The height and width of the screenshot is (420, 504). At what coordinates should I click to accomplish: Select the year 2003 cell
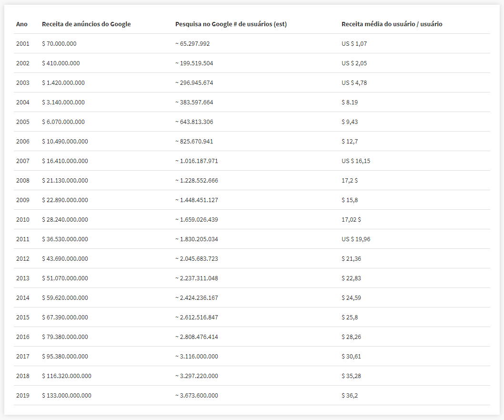[23, 83]
